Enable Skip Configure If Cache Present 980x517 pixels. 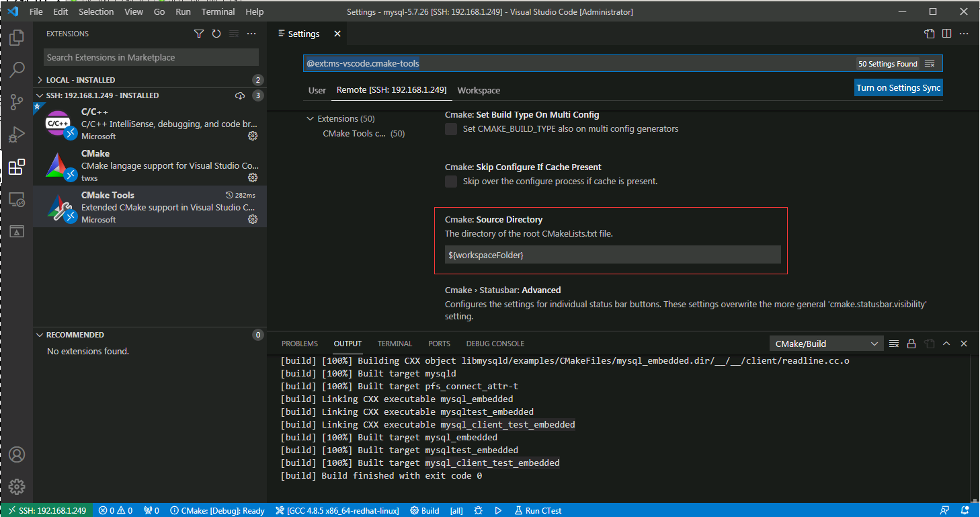(x=451, y=182)
